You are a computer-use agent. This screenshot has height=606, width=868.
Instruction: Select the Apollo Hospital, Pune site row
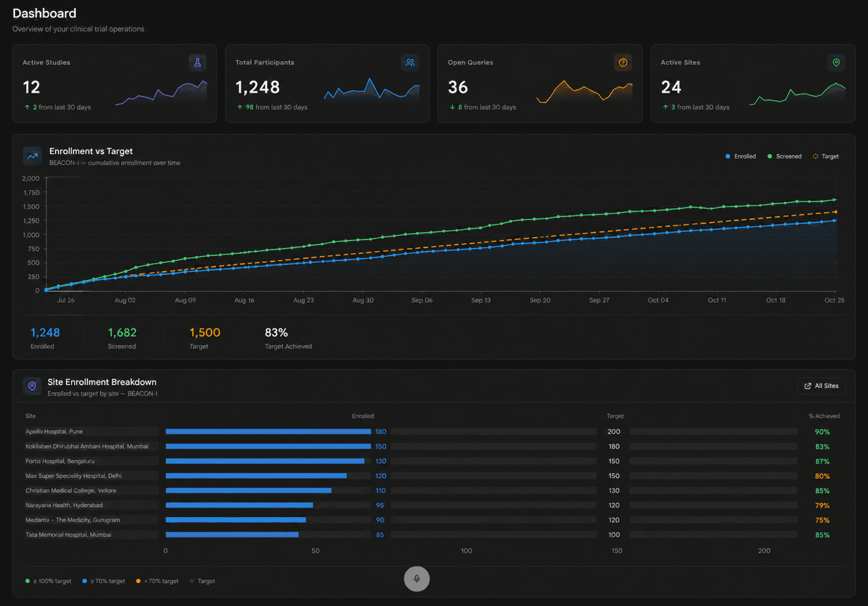(434, 431)
